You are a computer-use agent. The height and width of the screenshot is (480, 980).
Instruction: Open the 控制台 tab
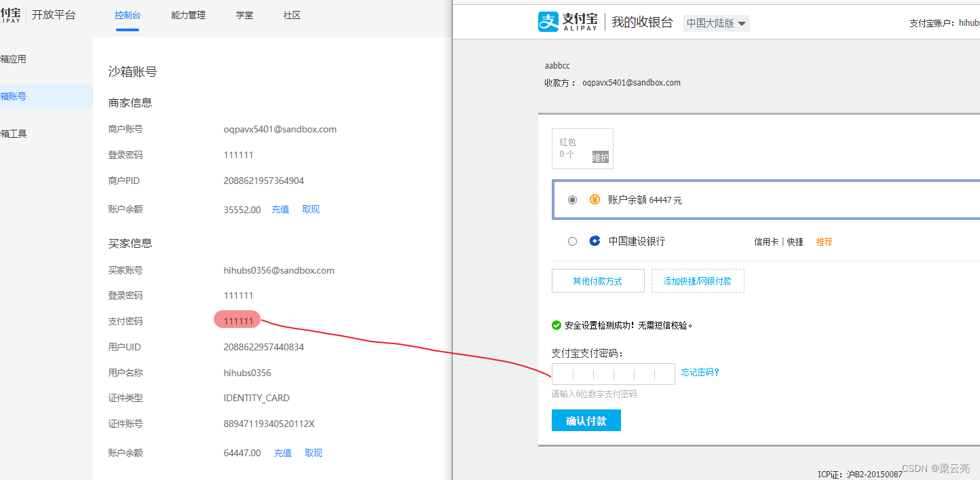click(128, 15)
